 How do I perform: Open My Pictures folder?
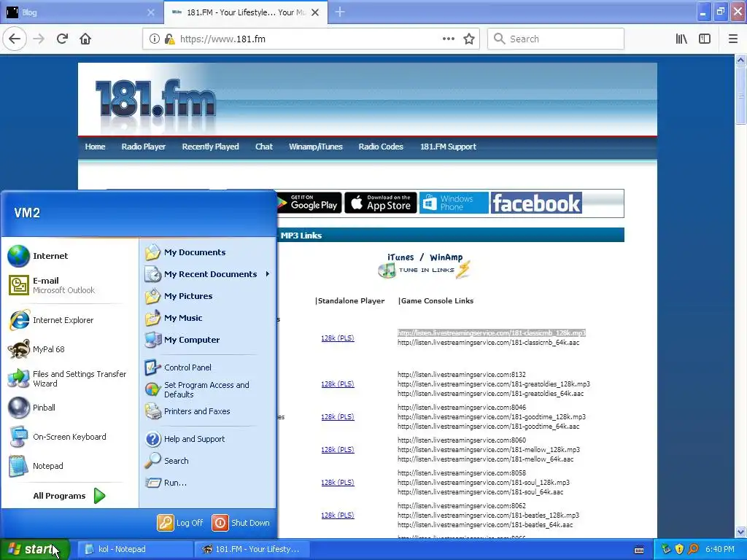coord(208,296)
